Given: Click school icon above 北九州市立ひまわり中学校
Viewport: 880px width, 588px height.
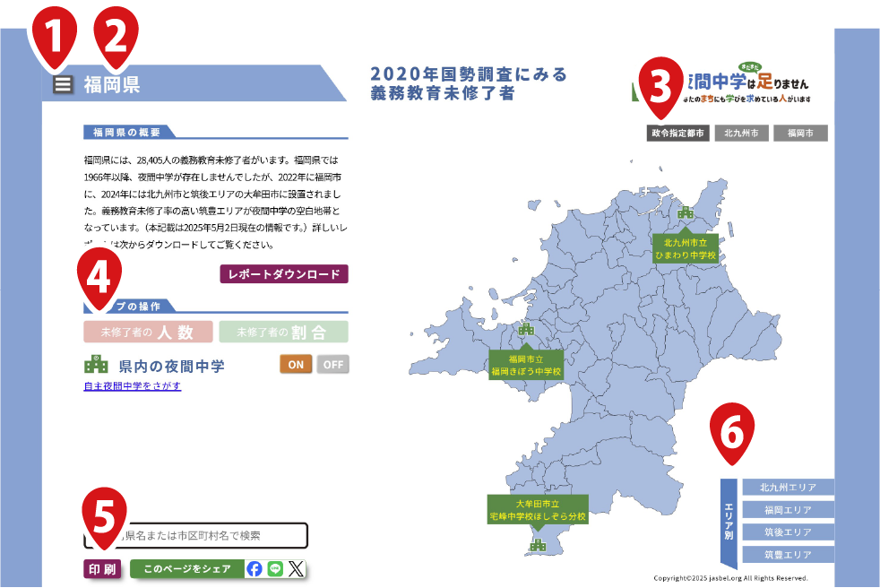Looking at the screenshot, I should [686, 213].
